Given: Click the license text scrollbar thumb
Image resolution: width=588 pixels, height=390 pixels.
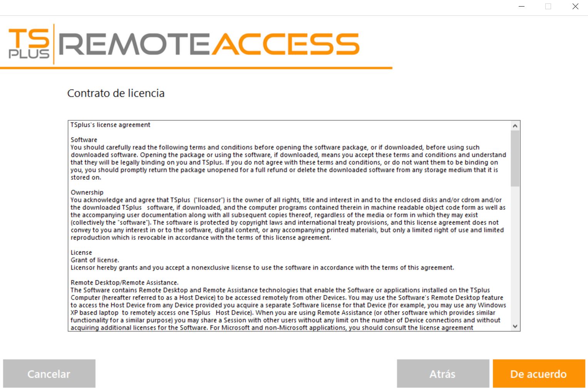Looking at the screenshot, I should tap(515, 158).
